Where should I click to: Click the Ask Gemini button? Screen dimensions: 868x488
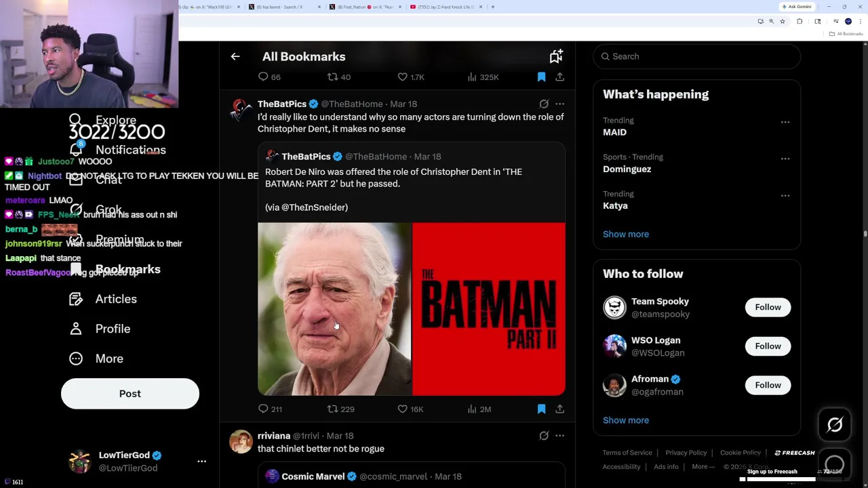point(797,7)
